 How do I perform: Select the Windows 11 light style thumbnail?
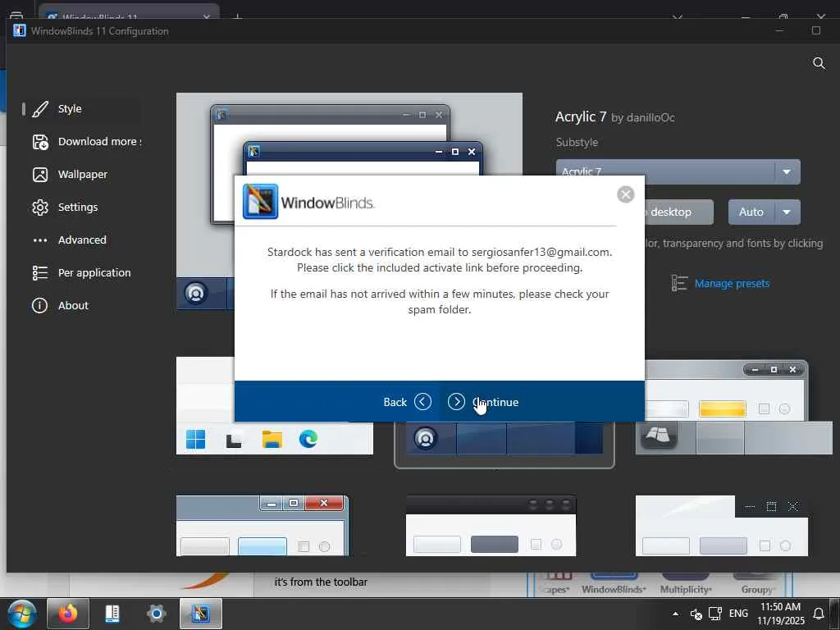(x=275, y=438)
